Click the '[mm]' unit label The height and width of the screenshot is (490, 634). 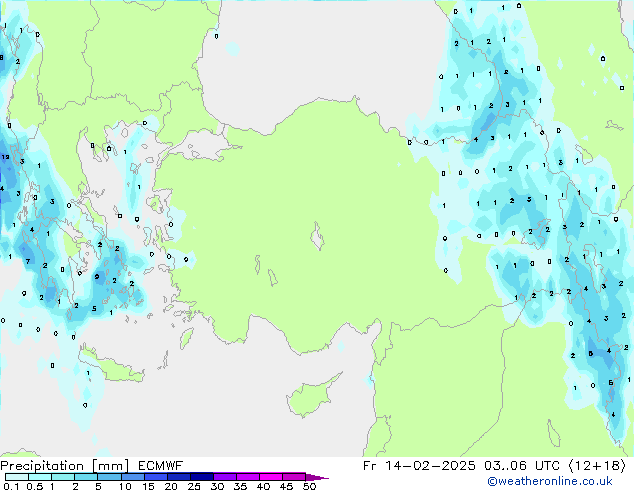110,466
